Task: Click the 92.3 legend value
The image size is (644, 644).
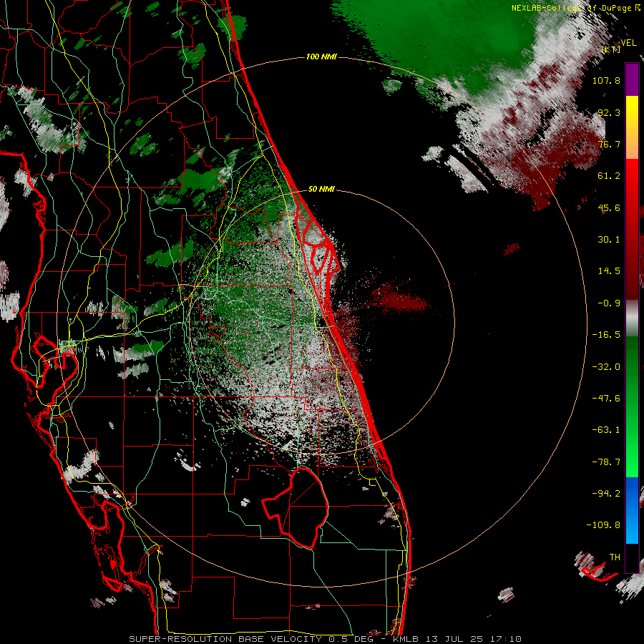Action: 609,112
